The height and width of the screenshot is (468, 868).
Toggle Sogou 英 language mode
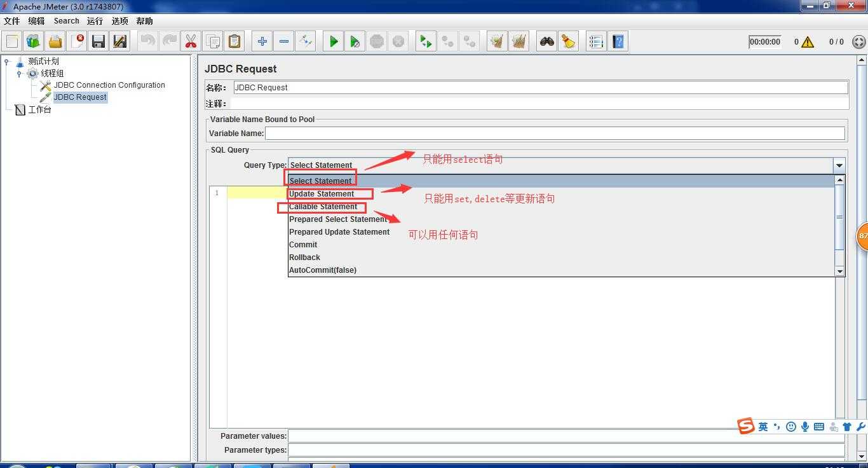[763, 427]
